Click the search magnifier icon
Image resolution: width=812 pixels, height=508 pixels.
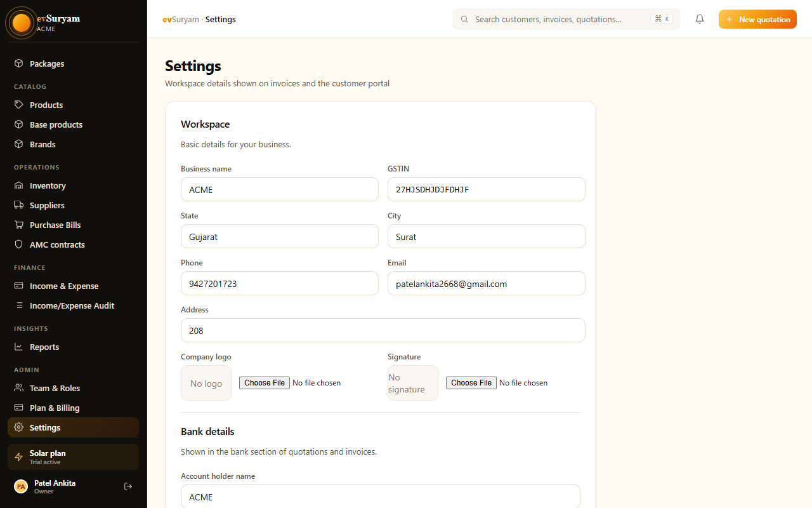(465, 19)
